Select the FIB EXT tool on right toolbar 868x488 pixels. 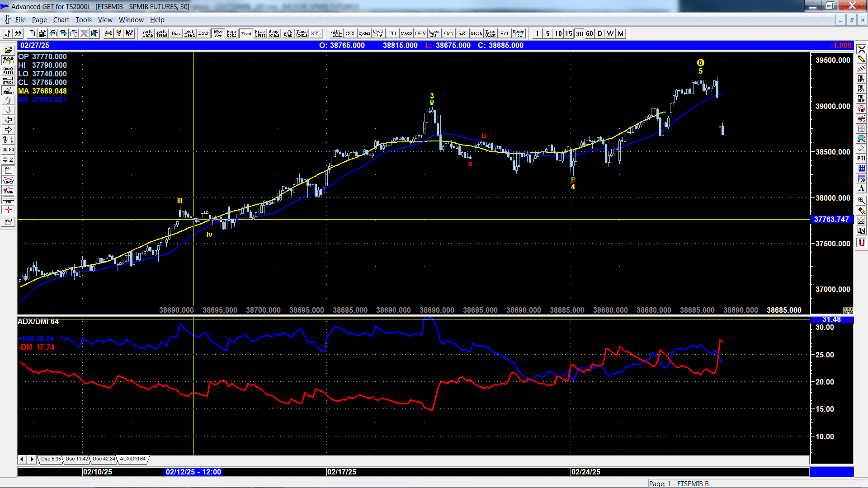[x=861, y=89]
